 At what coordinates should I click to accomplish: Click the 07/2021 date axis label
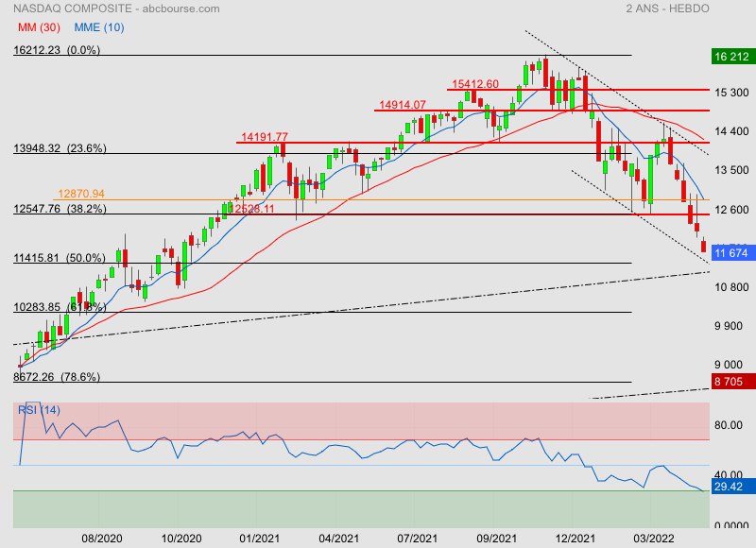click(x=418, y=539)
